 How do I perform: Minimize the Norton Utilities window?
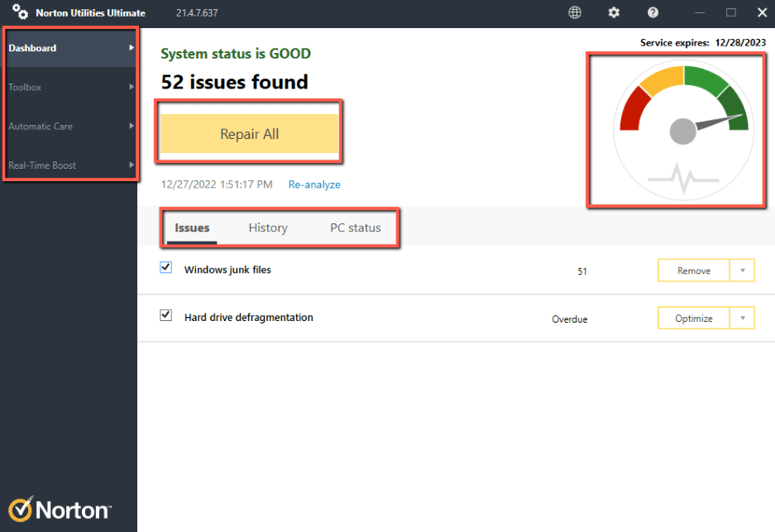pyautogui.click(x=700, y=12)
